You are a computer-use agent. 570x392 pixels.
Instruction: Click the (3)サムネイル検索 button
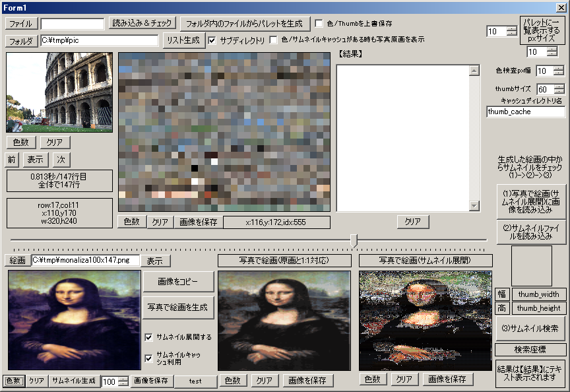pos(530,328)
